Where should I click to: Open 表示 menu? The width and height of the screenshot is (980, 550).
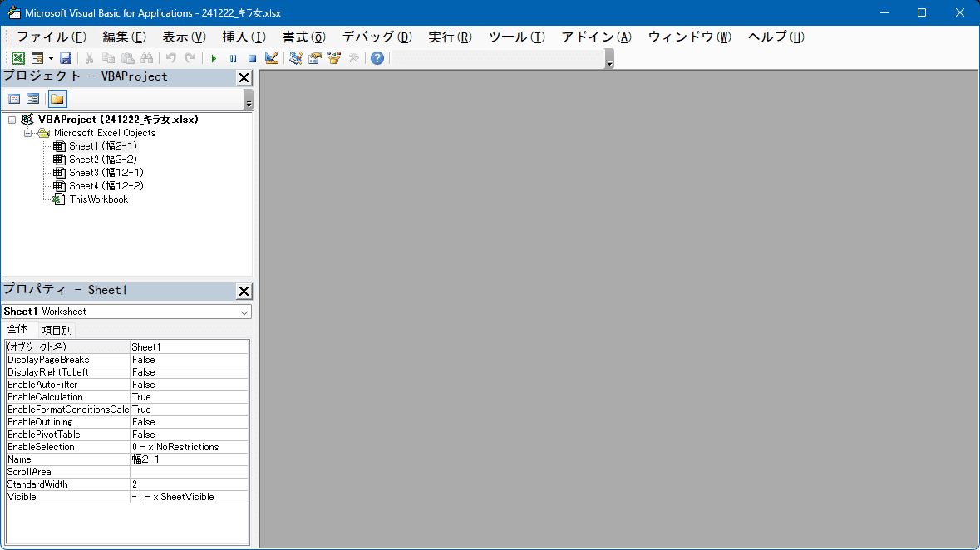[x=185, y=37]
